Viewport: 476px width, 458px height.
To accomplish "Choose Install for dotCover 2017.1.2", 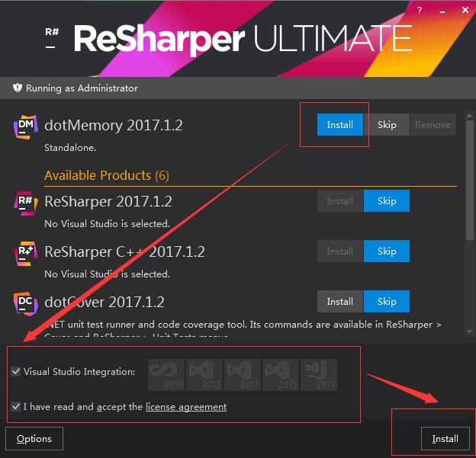I will 340,302.
